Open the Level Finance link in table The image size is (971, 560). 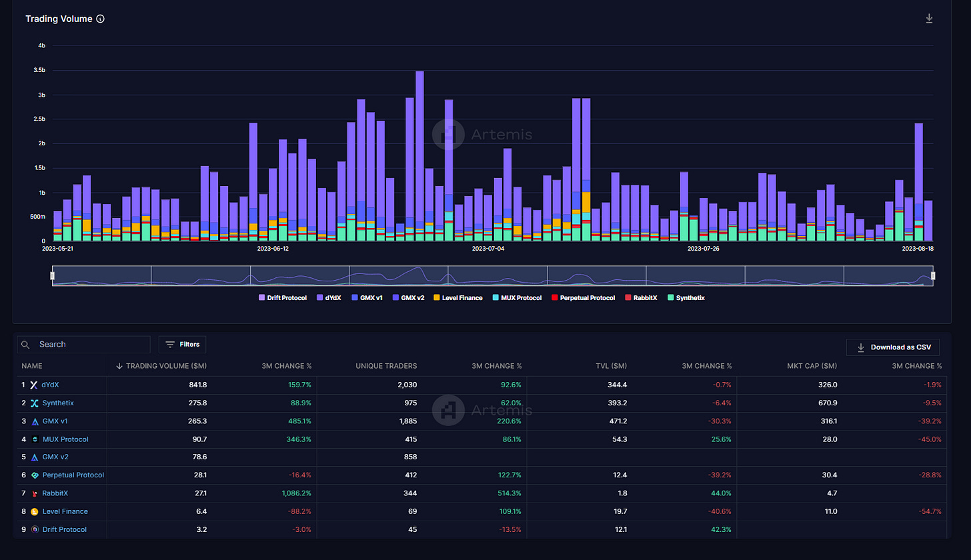pos(65,511)
